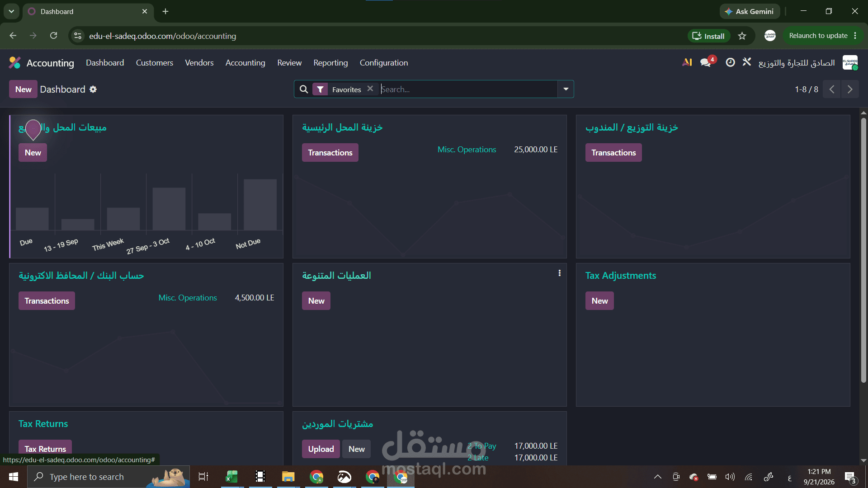Click New in the Tax Adjustments card
868x488 pixels.
[x=599, y=301]
